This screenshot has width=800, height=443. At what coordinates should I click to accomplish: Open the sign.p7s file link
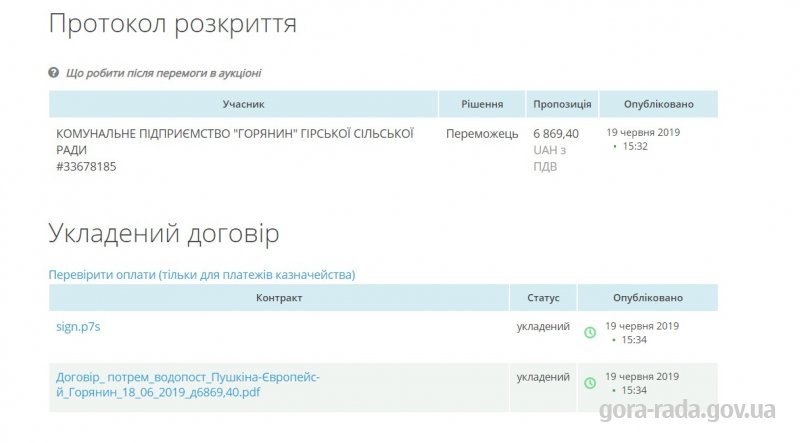(x=78, y=327)
